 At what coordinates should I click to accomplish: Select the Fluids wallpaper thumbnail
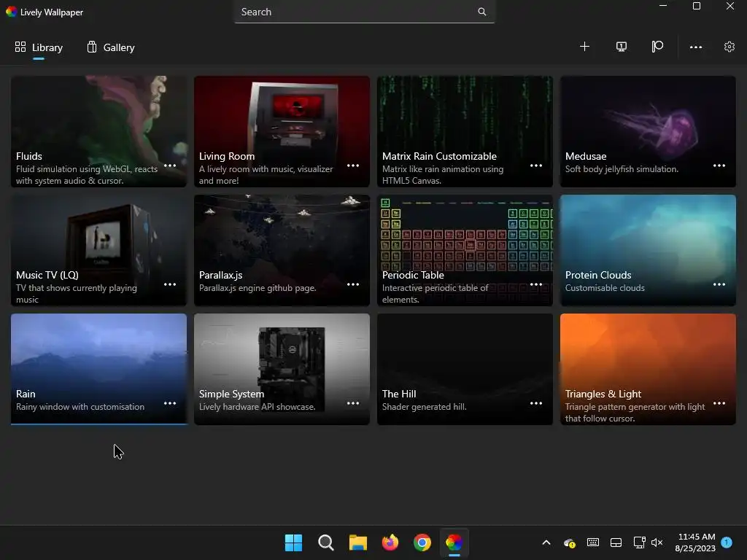[98, 131]
